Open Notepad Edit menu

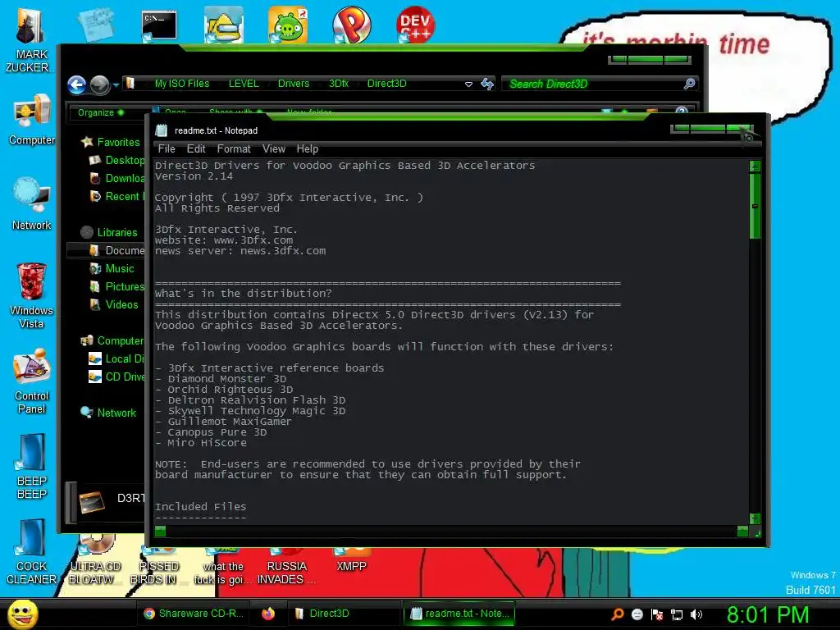(196, 149)
